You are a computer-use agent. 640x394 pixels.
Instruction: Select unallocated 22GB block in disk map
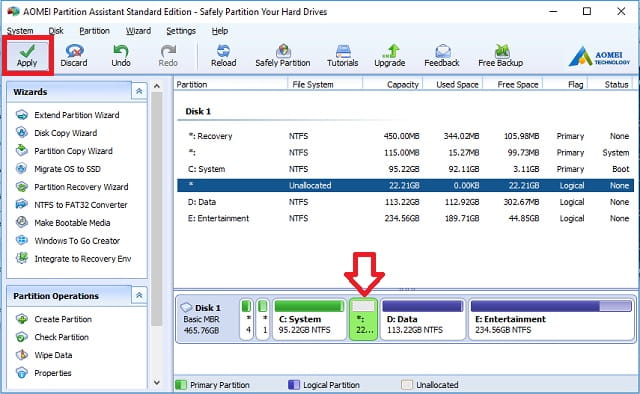pyautogui.click(x=363, y=319)
